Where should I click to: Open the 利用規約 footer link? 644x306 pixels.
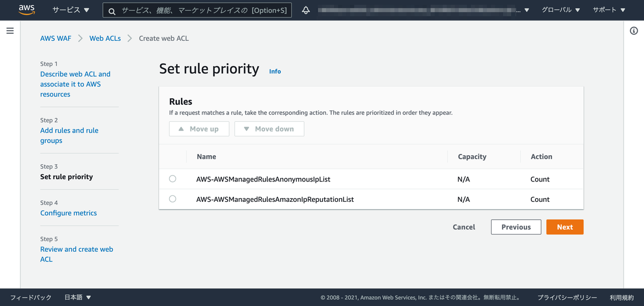click(621, 297)
